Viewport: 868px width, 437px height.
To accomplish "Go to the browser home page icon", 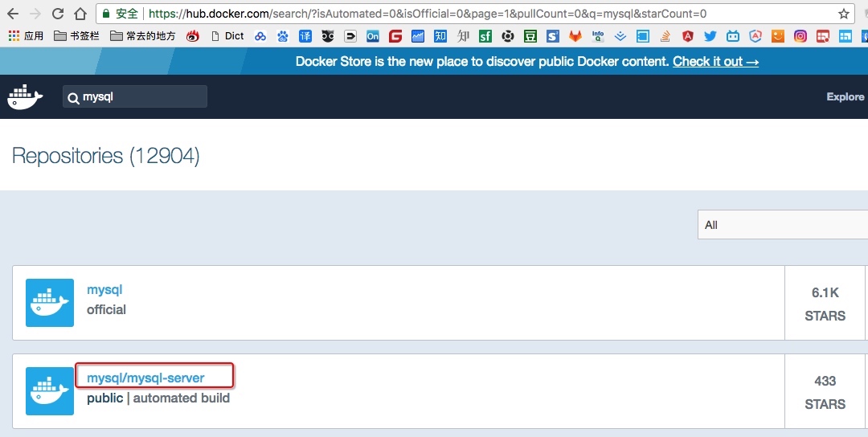I will point(80,14).
